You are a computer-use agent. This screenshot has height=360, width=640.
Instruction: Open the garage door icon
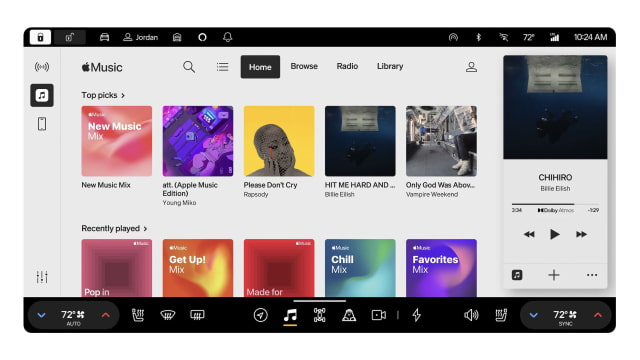pyautogui.click(x=177, y=37)
